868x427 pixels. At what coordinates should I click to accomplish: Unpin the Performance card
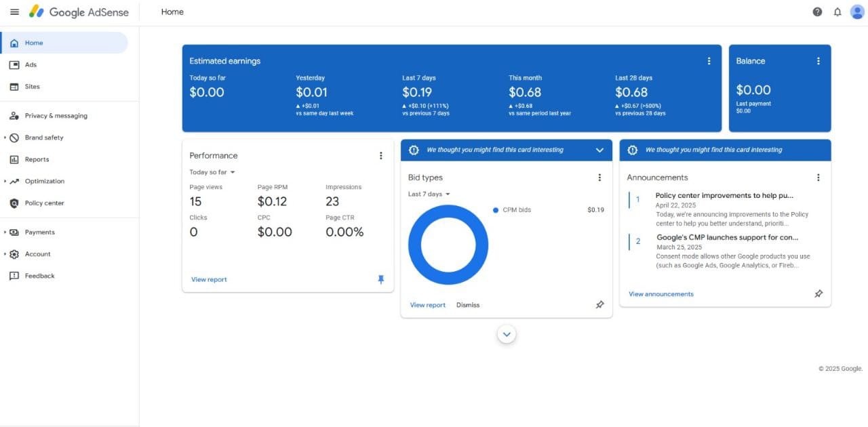click(x=380, y=279)
